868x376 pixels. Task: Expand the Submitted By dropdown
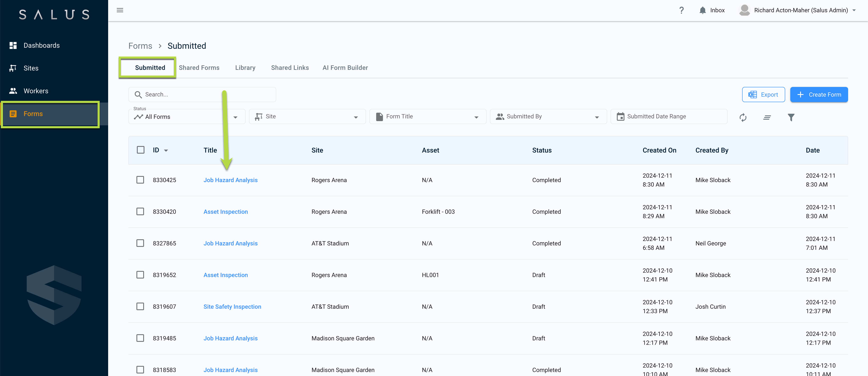click(548, 116)
